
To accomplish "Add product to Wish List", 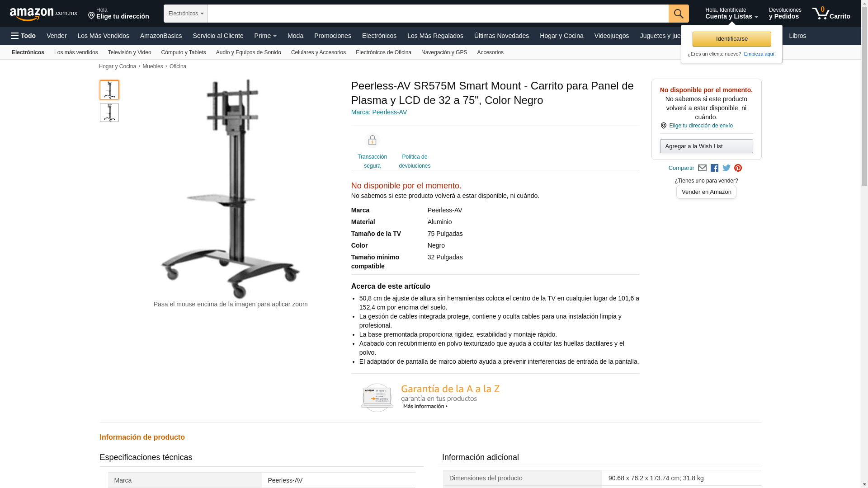I will point(706,146).
